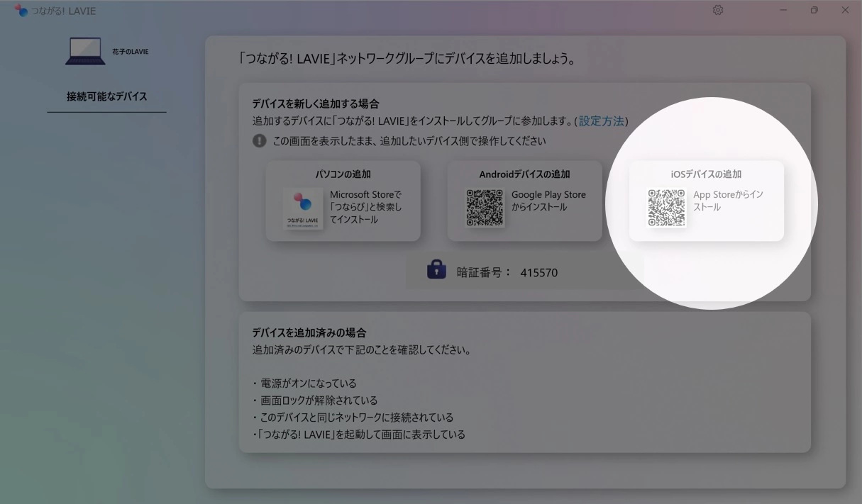Click the パソコンの追加 card heading
This screenshot has width=862, height=504.
tap(343, 174)
